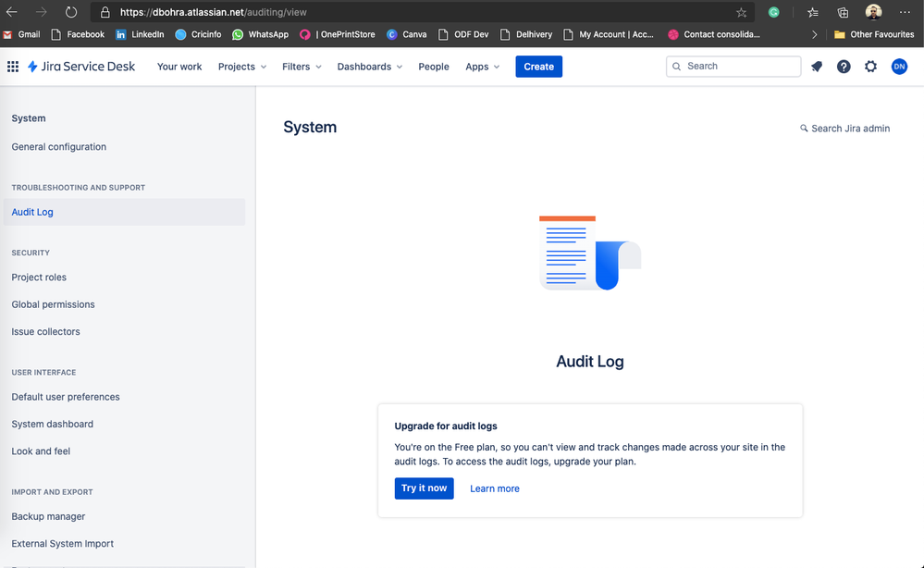Open the Facebook bookmark
The image size is (924, 568).
78,34
